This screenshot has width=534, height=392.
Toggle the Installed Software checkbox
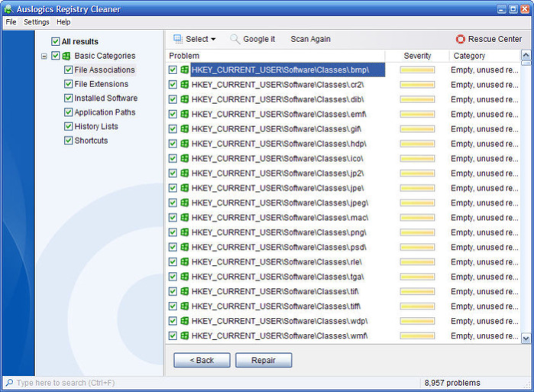coord(69,99)
